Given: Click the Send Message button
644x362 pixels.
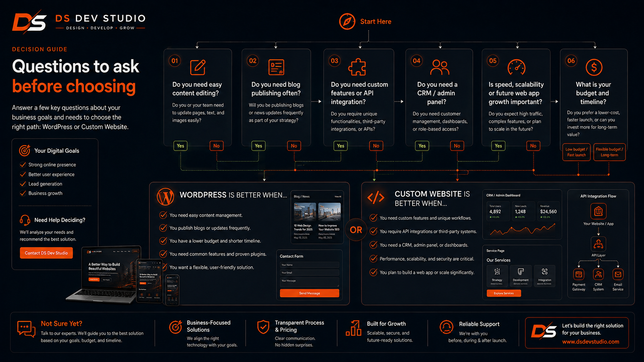Looking at the screenshot, I should point(310,293).
